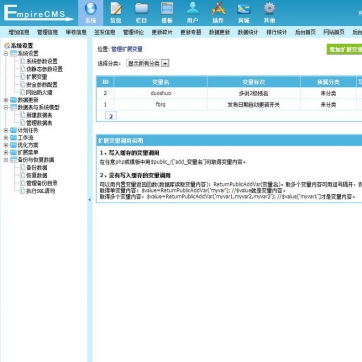This screenshot has width=362, height=362.
Task: Open 备份数据 in the sidebar tree
Action: pos(37,168)
